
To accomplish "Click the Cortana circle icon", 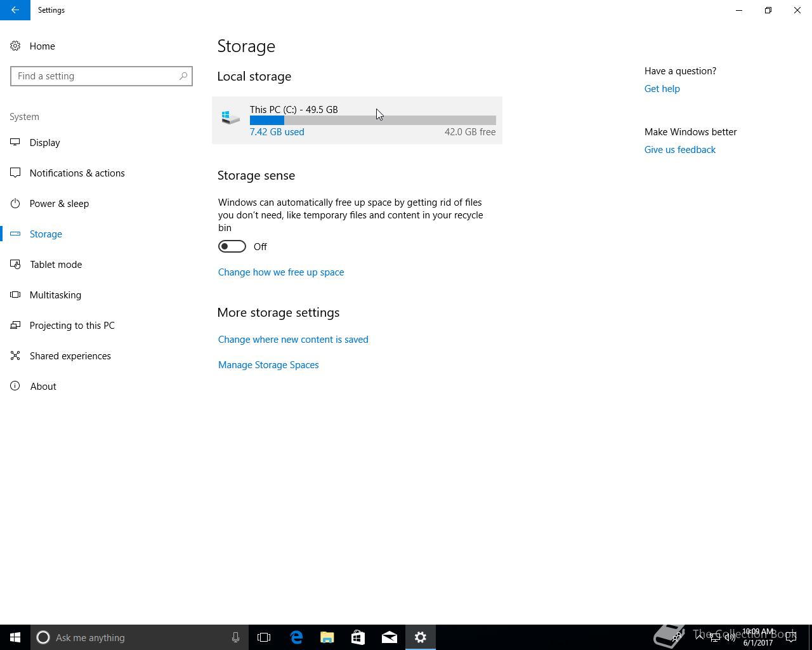I will [43, 637].
